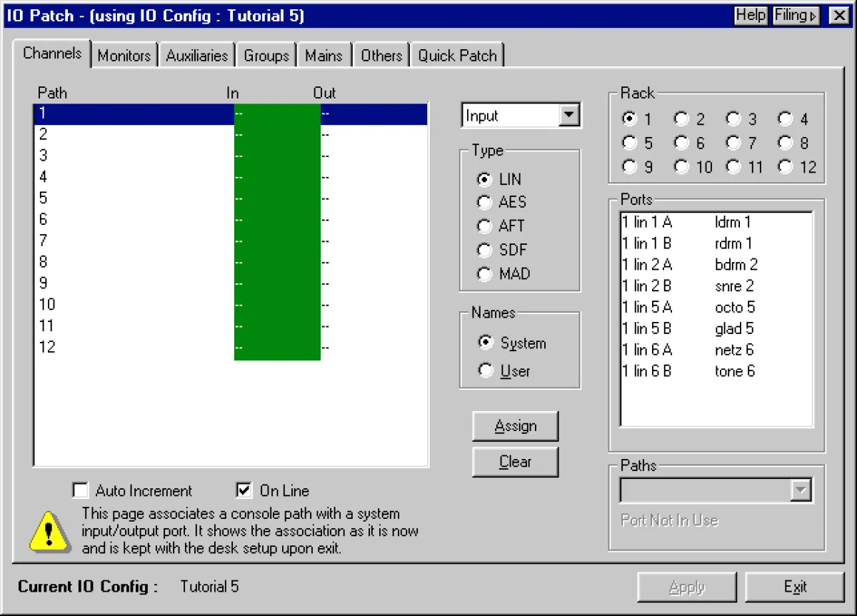Click the yellow warning exclamation icon

(x=49, y=531)
